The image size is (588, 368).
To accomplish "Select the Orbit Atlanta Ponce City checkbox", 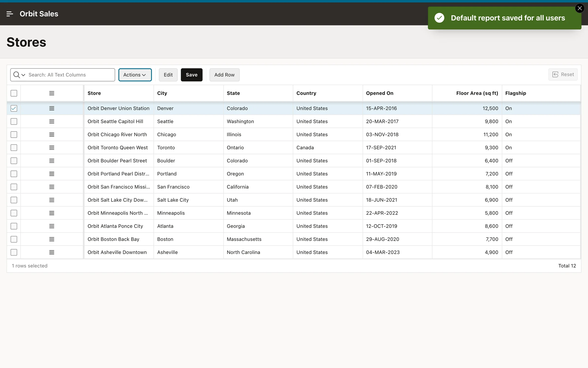I will [x=14, y=226].
